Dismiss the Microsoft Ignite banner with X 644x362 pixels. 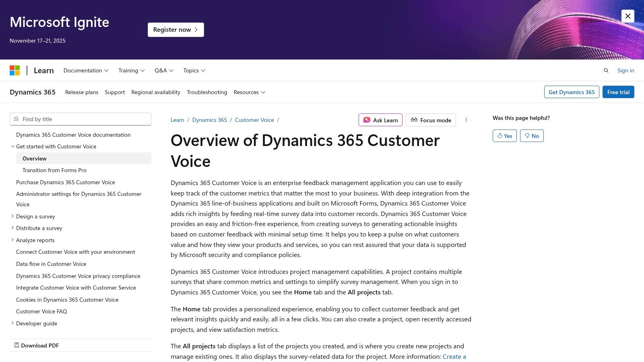tap(627, 16)
